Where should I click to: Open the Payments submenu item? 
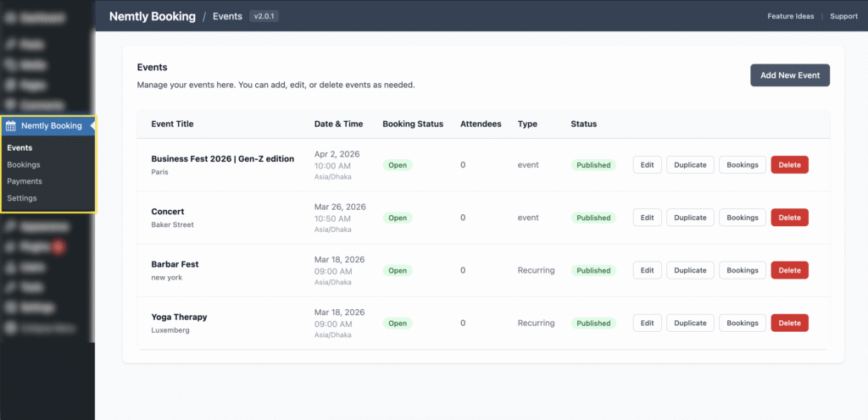25,181
